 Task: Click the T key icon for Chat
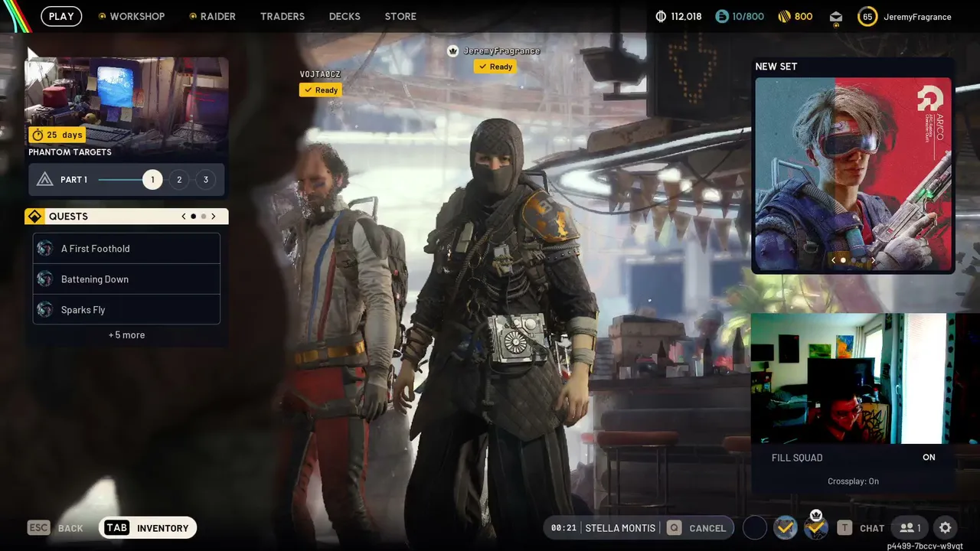point(844,527)
